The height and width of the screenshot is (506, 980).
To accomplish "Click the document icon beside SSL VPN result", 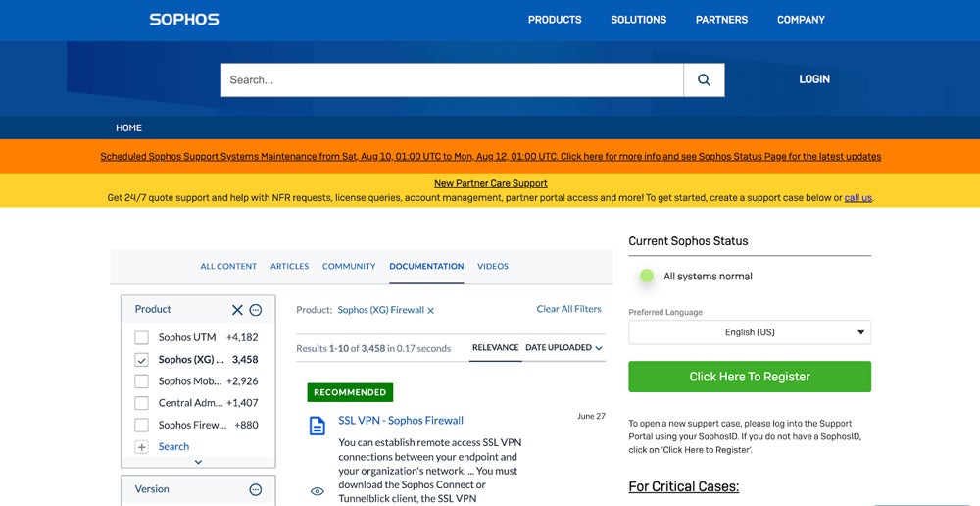I will 318,426.
